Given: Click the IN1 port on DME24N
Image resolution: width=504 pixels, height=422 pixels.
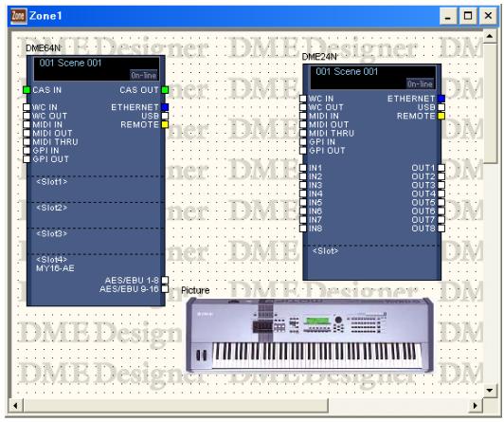Looking at the screenshot, I should point(303,168).
